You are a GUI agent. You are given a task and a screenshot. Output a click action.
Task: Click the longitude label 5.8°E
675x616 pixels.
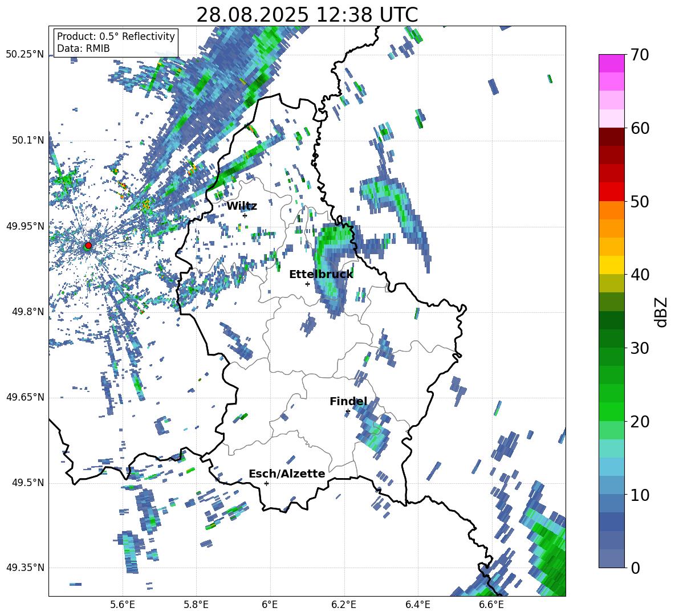pyautogui.click(x=196, y=605)
